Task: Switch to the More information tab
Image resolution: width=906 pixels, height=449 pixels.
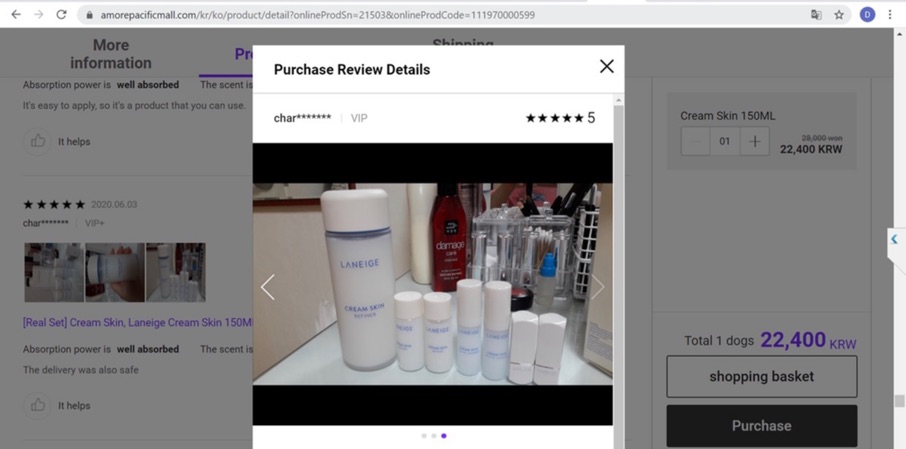Action: tap(111, 54)
